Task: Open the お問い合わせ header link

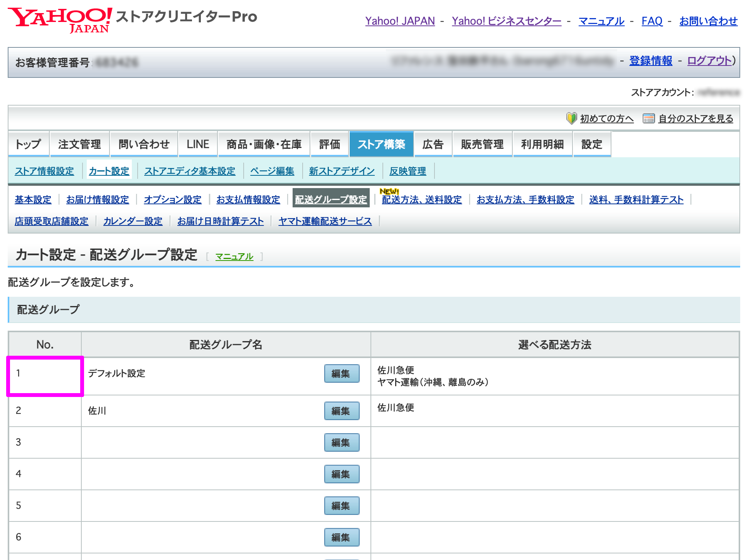Action: coord(708,21)
